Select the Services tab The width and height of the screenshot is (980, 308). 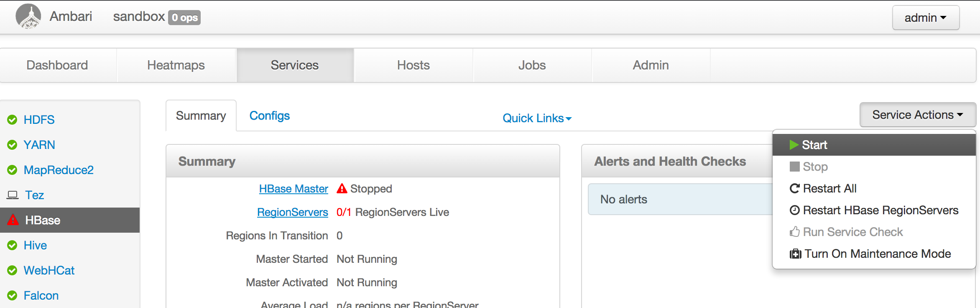295,65
